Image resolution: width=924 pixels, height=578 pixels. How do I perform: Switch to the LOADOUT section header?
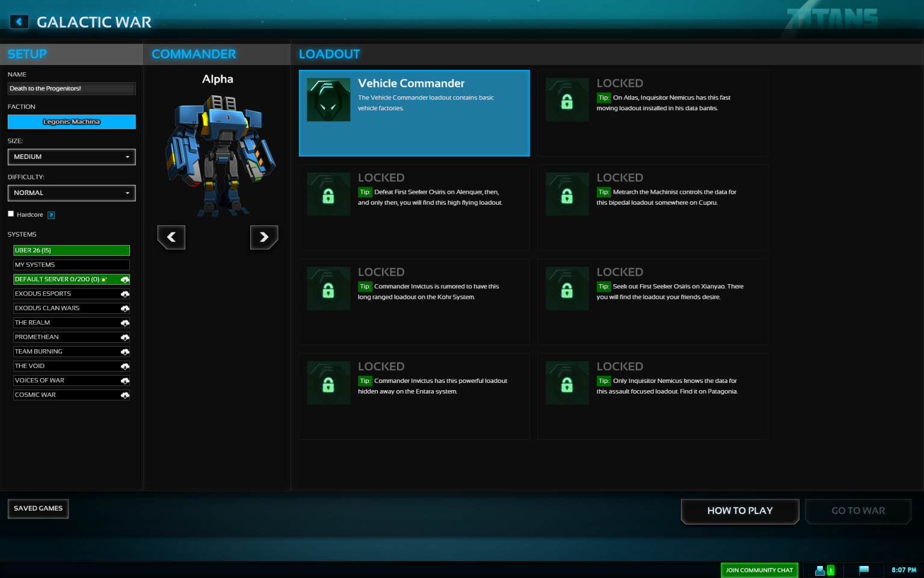(330, 54)
